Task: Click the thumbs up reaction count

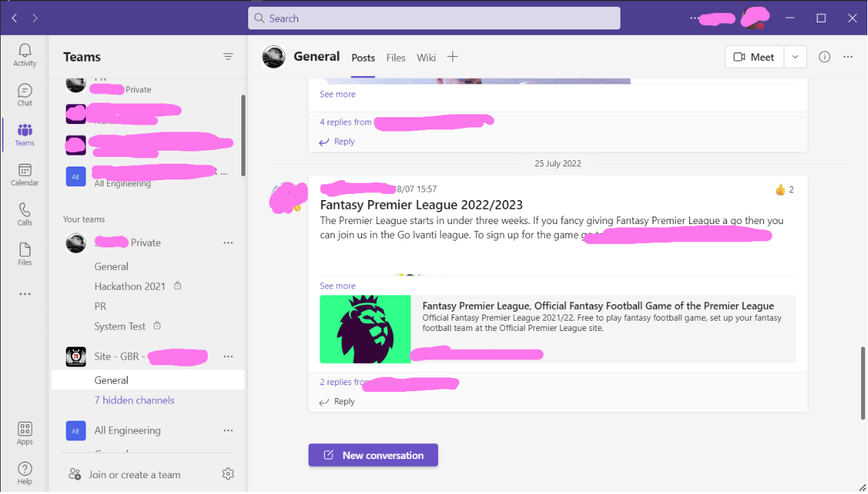Action: [x=784, y=190]
